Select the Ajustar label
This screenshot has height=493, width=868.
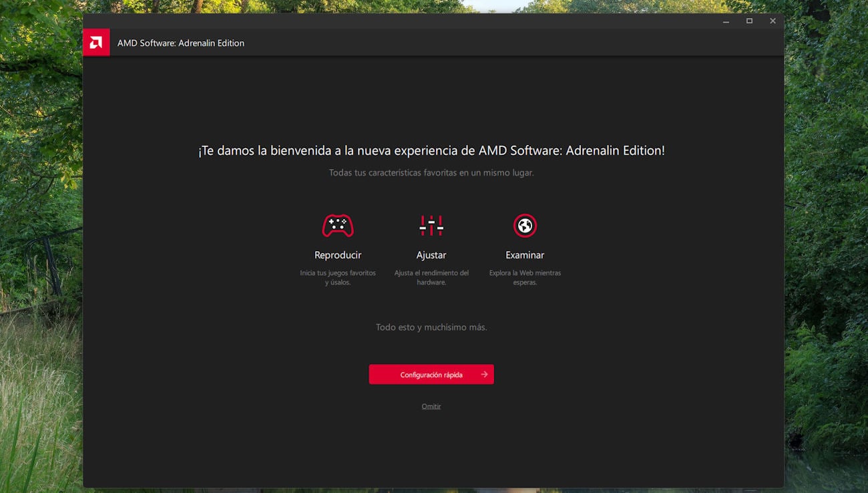[x=431, y=255]
